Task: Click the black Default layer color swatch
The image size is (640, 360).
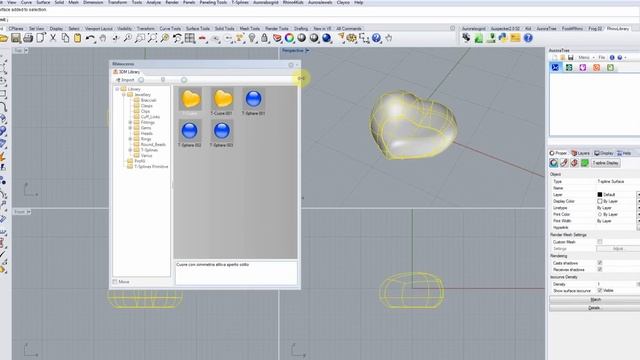Action: click(x=600, y=195)
